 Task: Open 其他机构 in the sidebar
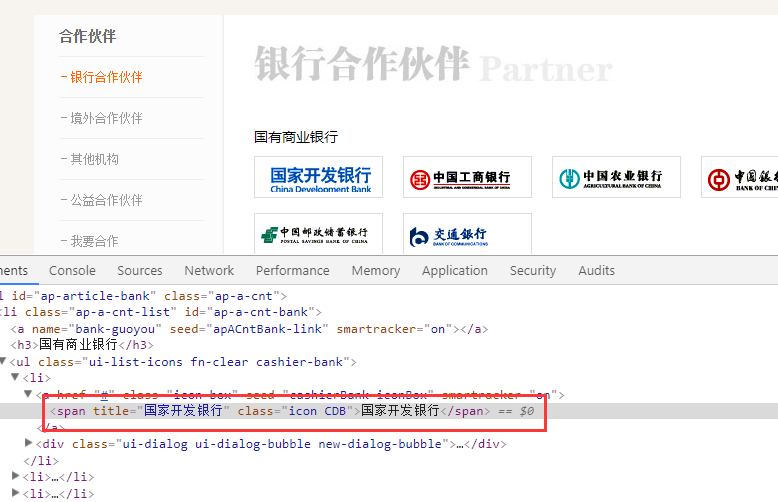click(94, 159)
